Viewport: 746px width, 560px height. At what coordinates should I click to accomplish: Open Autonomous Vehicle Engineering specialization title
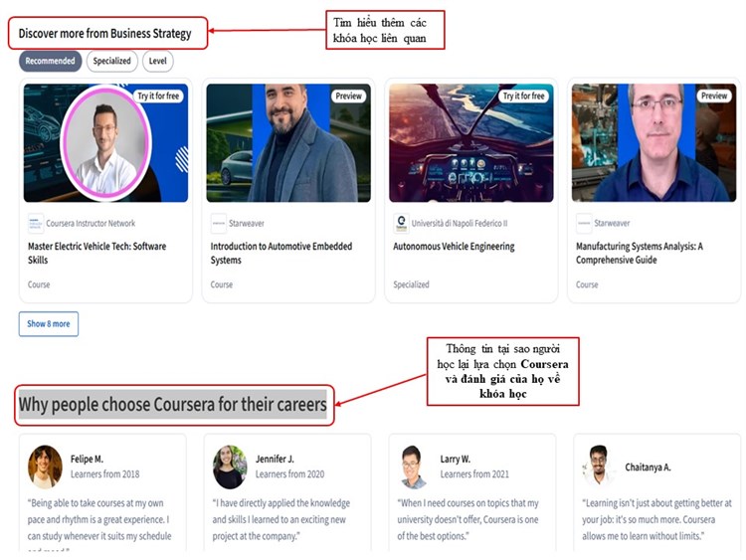[x=454, y=247]
